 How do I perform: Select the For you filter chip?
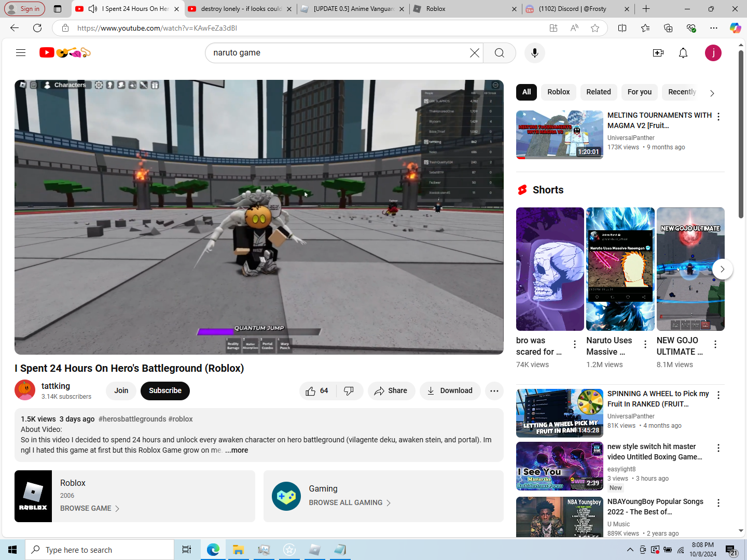point(640,92)
